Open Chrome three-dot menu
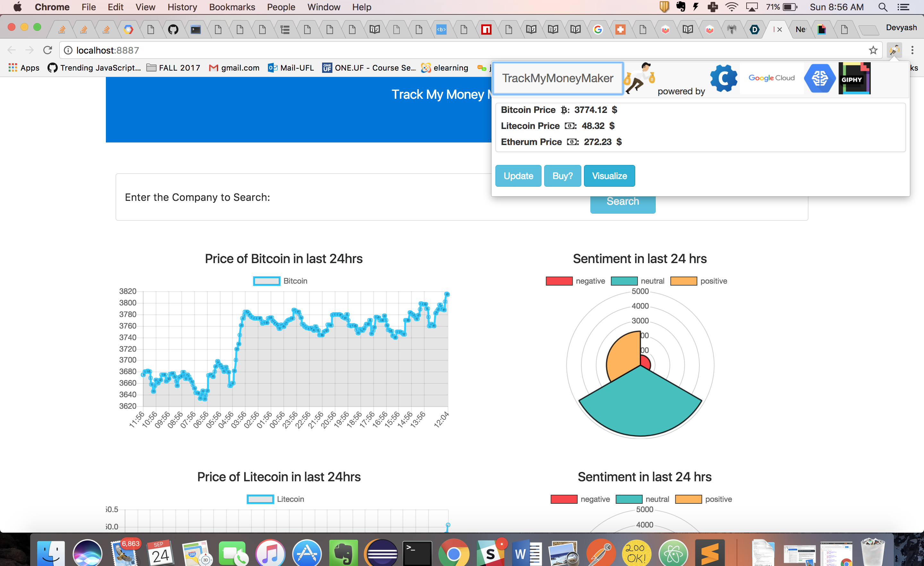 (x=912, y=50)
